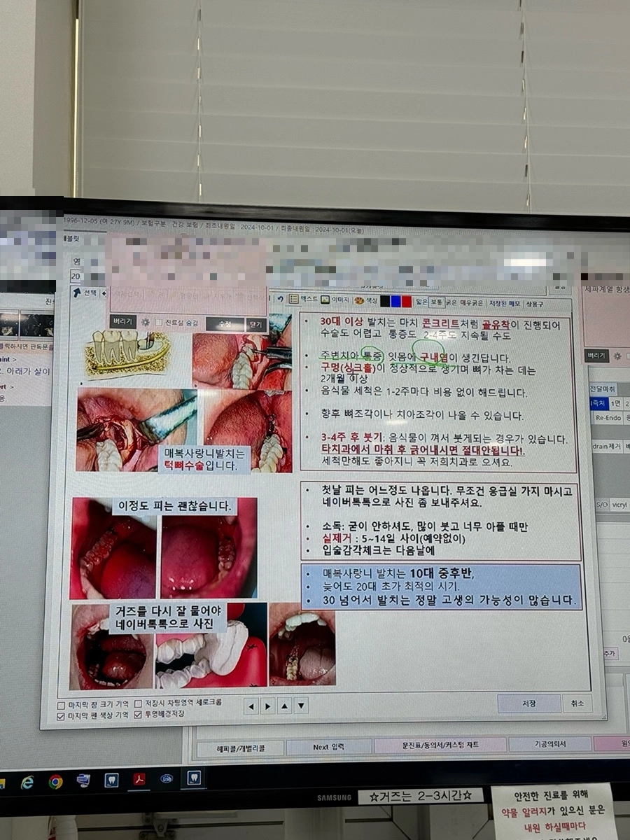
Task: Select S/O in the background panel
Action: (x=601, y=504)
